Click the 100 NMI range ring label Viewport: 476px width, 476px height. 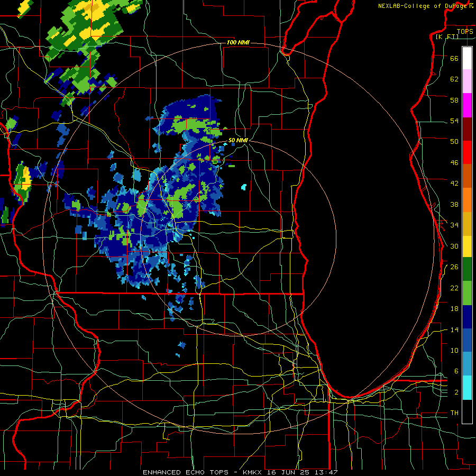pyautogui.click(x=238, y=42)
